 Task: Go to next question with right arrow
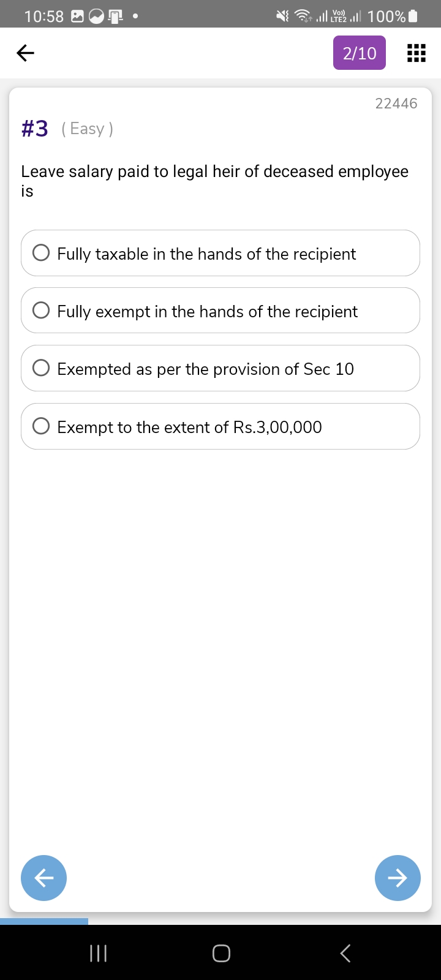click(398, 878)
